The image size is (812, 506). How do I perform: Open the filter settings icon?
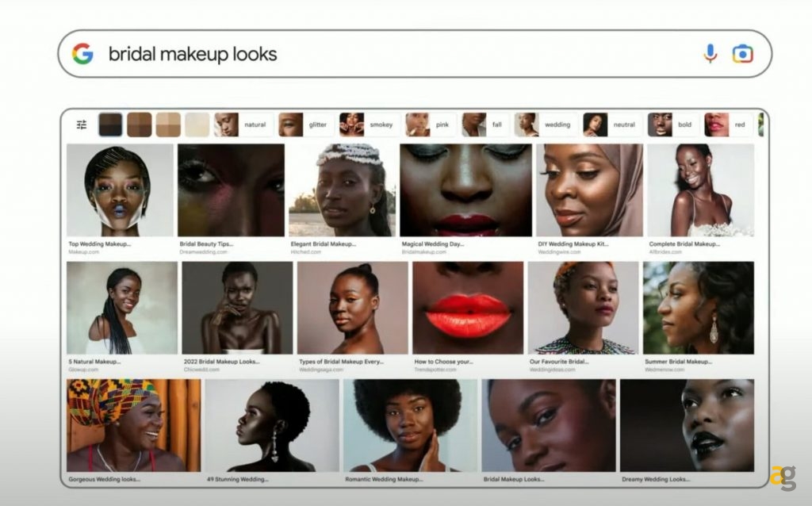click(82, 125)
